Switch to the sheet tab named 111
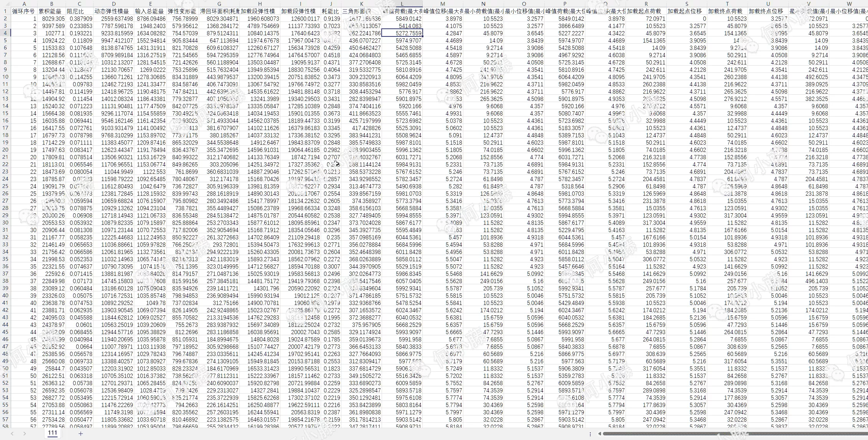This screenshot has width=868, height=440. click(53, 433)
